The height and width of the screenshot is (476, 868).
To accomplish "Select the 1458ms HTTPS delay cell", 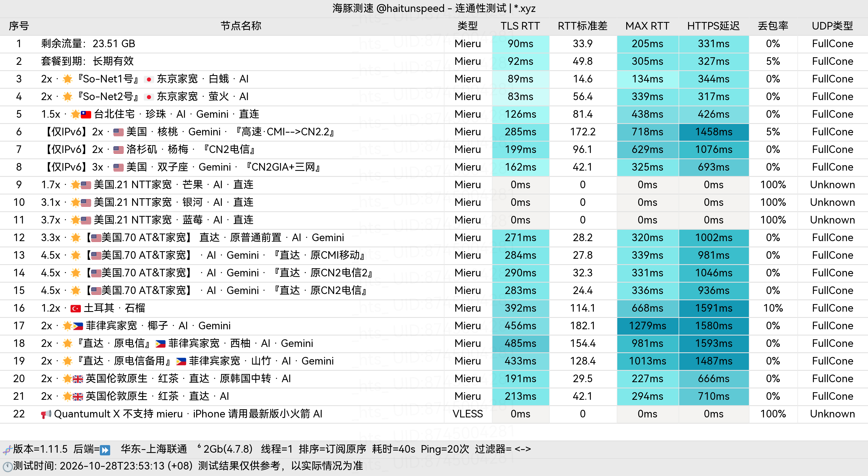I will click(714, 132).
